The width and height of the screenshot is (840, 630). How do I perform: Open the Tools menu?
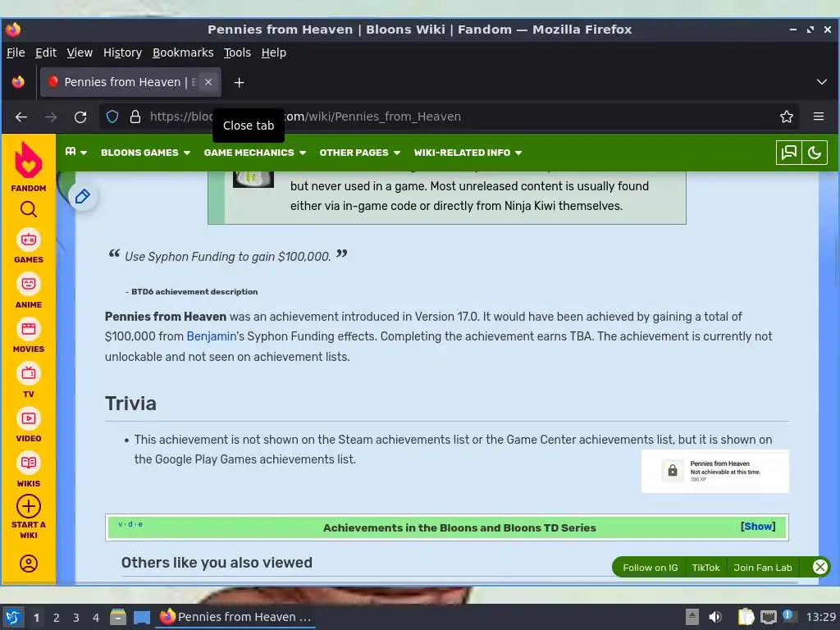tap(237, 52)
